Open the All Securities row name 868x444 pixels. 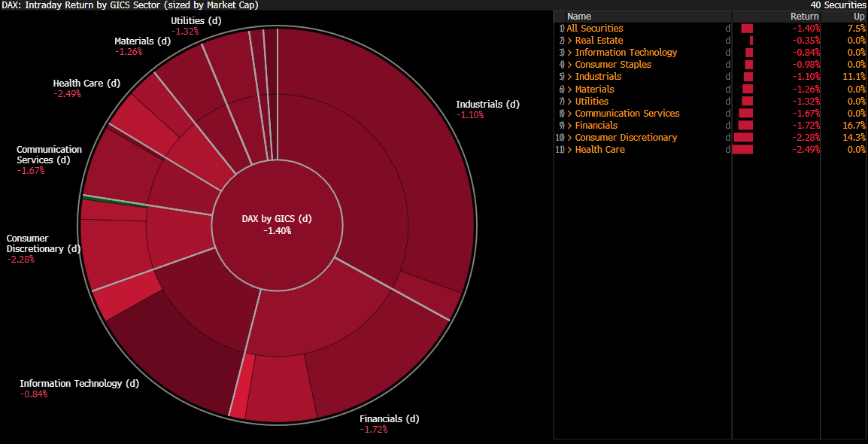coord(594,29)
